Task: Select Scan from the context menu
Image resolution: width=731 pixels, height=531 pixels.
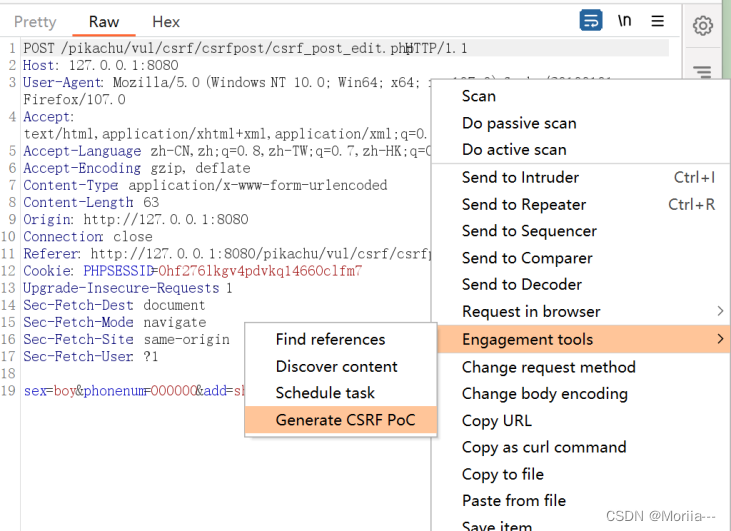Action: coord(580,96)
